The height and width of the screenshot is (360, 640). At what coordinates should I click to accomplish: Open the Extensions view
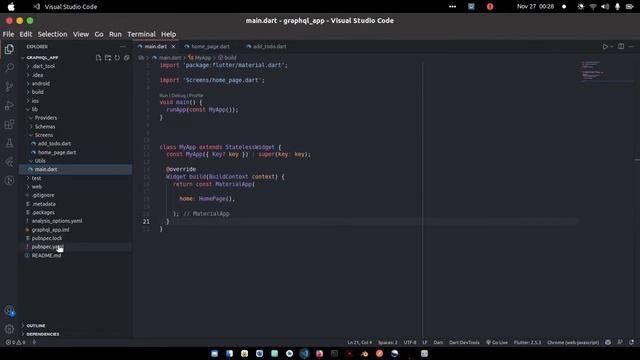9,124
